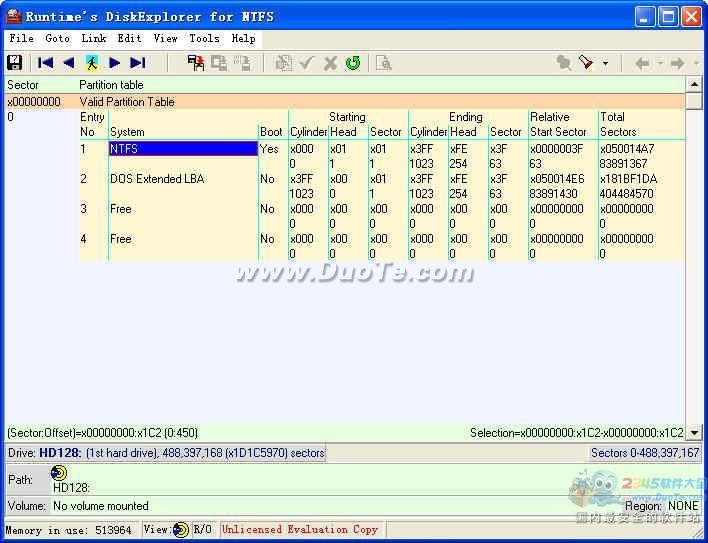Click R/O indicator in status bar
This screenshot has height=543, width=708.
(x=202, y=529)
